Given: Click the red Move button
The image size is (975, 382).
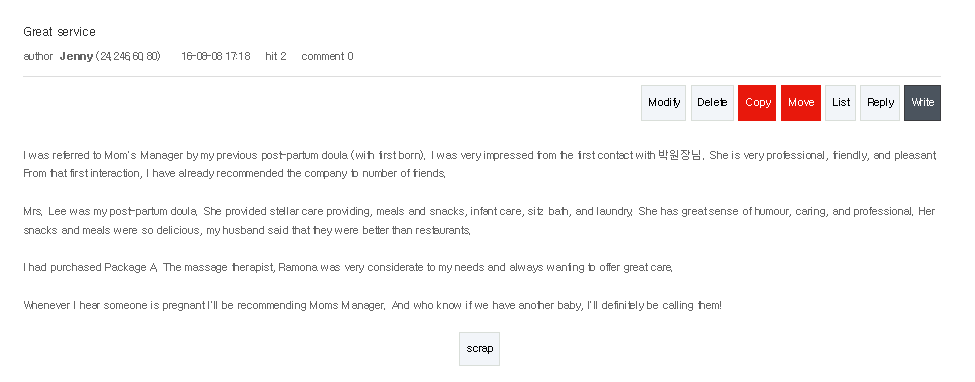Looking at the screenshot, I should tap(800, 103).
